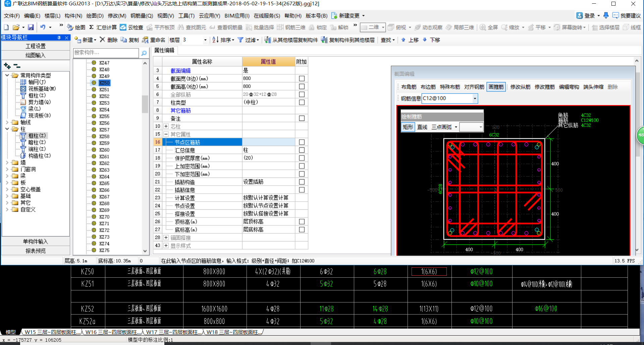Open the 在线服务(S) menu
This screenshot has width=644, height=345.
(267, 16)
